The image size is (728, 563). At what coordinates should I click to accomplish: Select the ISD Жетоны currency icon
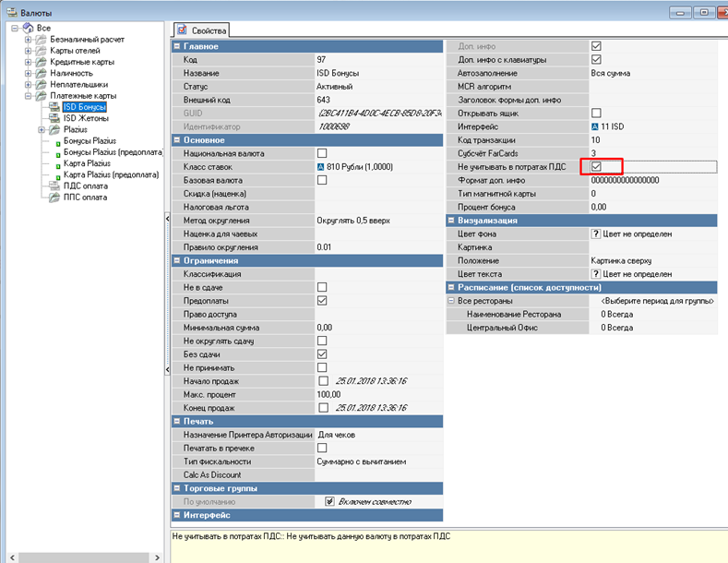(54, 118)
